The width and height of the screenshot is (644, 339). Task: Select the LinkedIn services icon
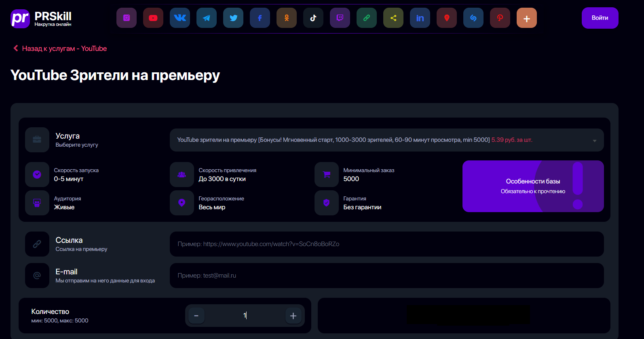pyautogui.click(x=420, y=18)
